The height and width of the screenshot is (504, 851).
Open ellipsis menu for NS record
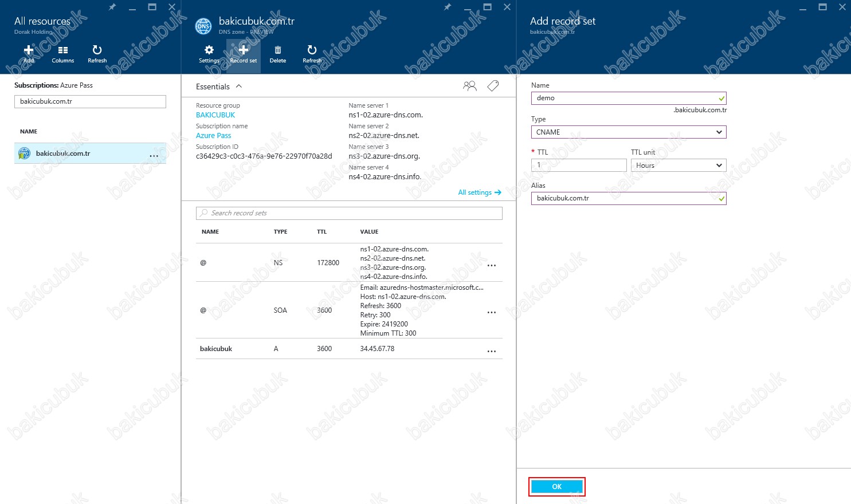point(492,266)
